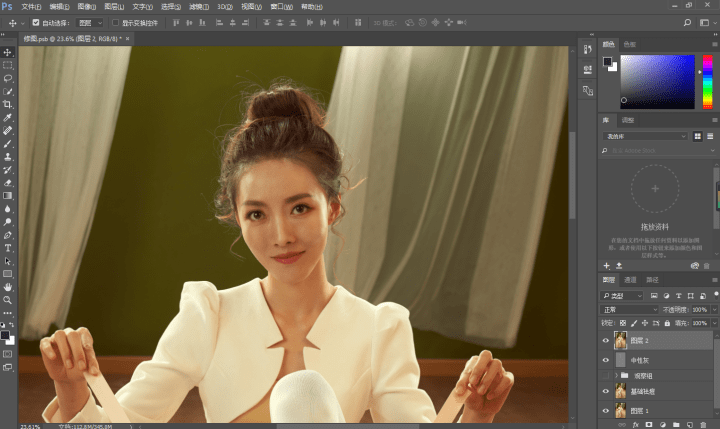Screen dimensions: 720x429
Task: Open the auto-select 图层 dropdown
Action: pyautogui.click(x=90, y=23)
